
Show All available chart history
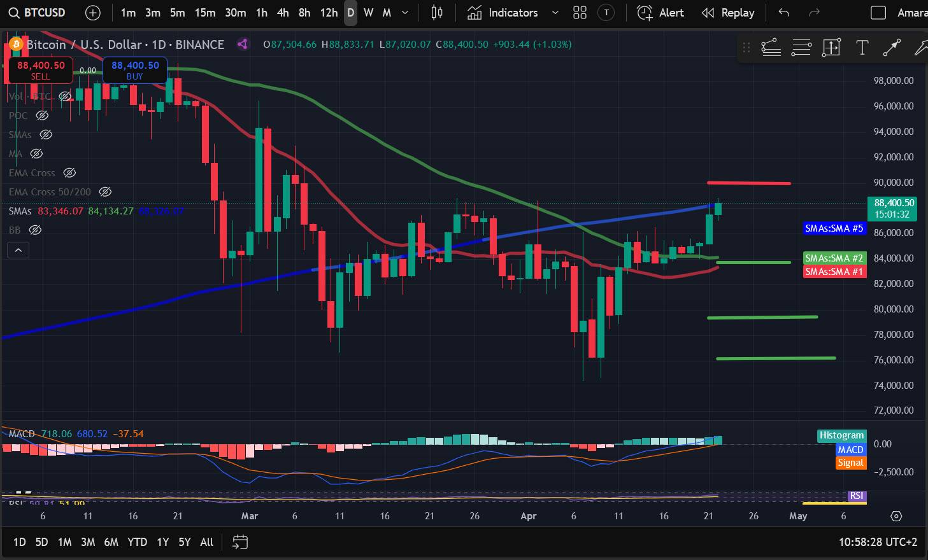(207, 542)
